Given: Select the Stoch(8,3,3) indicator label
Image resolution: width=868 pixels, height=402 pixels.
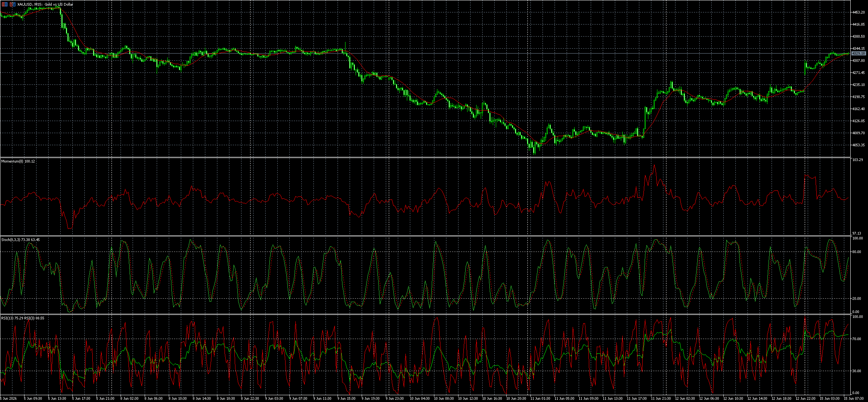Looking at the screenshot, I should (20, 240).
